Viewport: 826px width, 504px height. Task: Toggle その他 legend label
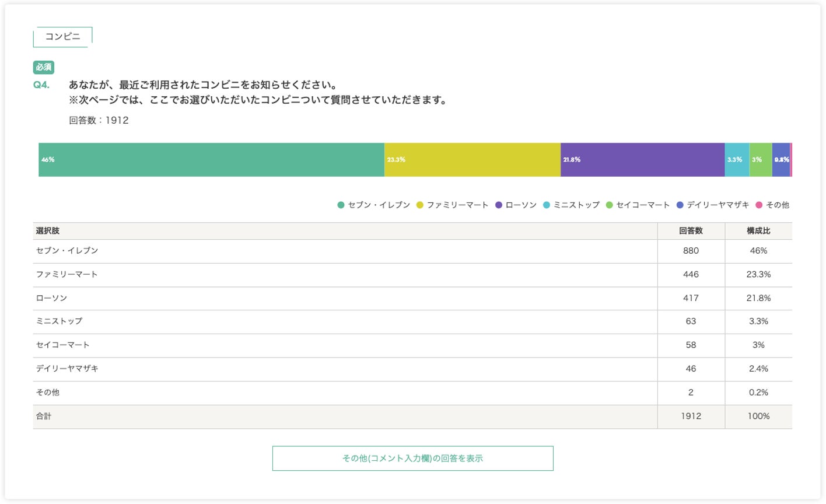[x=778, y=205]
